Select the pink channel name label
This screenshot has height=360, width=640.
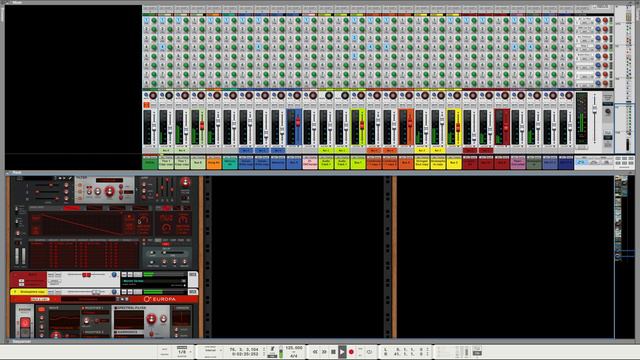coord(310,163)
